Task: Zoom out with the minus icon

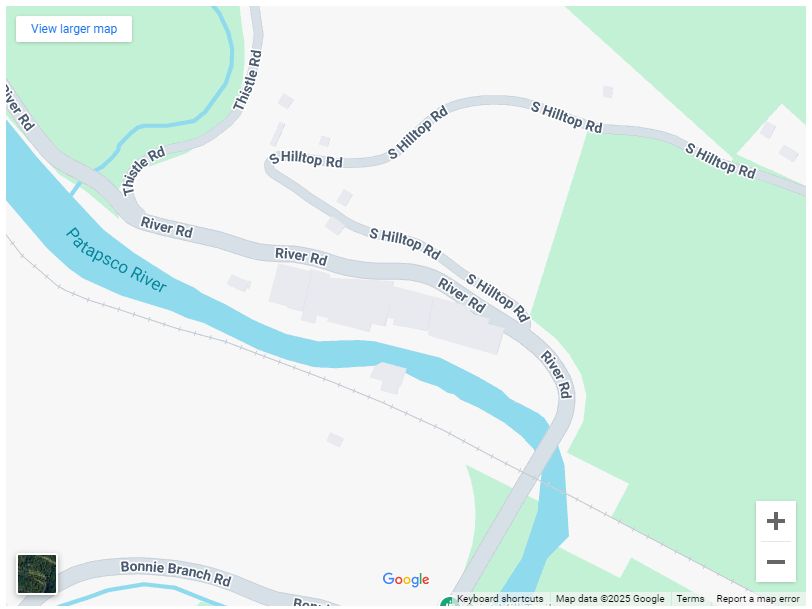Action: (x=775, y=562)
